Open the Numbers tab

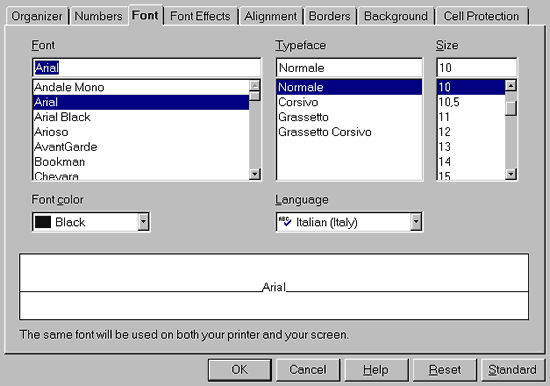[98, 16]
